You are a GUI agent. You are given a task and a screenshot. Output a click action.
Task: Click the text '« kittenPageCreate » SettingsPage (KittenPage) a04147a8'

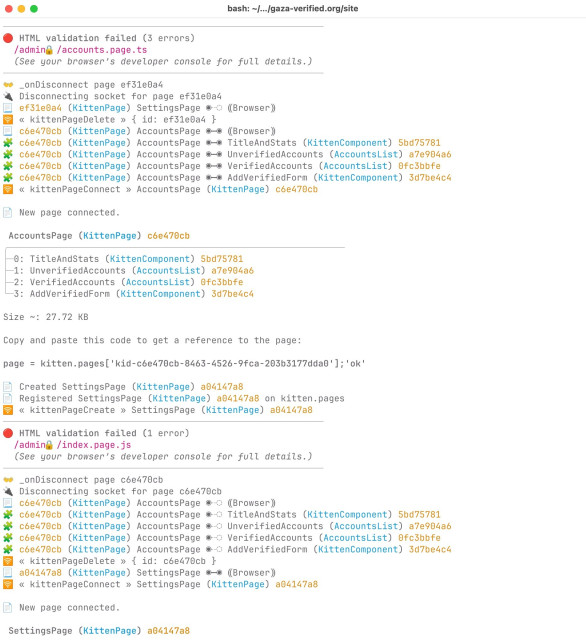[x=166, y=410]
